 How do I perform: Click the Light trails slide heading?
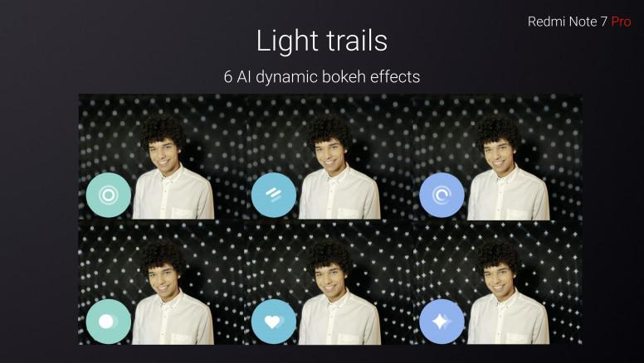[322, 41]
